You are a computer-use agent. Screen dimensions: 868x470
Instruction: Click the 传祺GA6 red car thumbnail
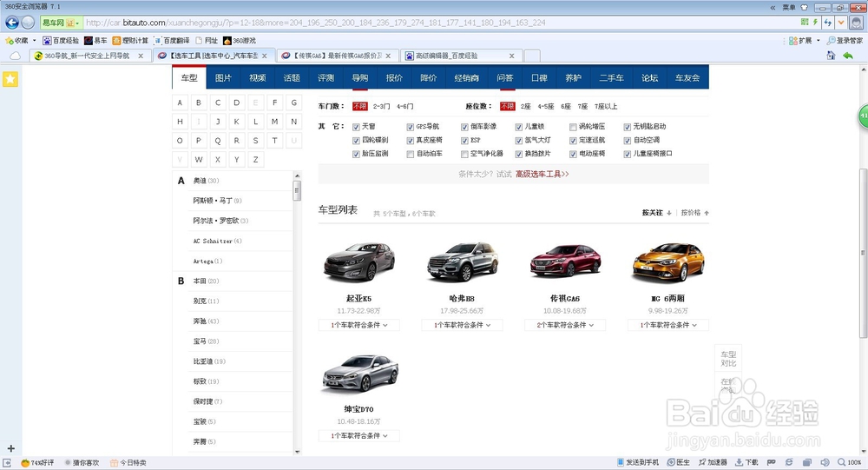565,261
